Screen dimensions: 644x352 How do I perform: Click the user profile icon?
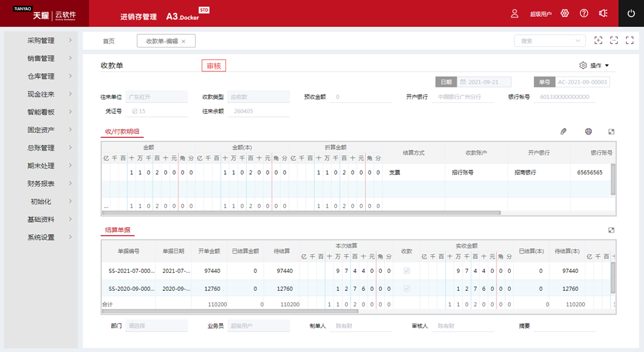pyautogui.click(x=514, y=14)
